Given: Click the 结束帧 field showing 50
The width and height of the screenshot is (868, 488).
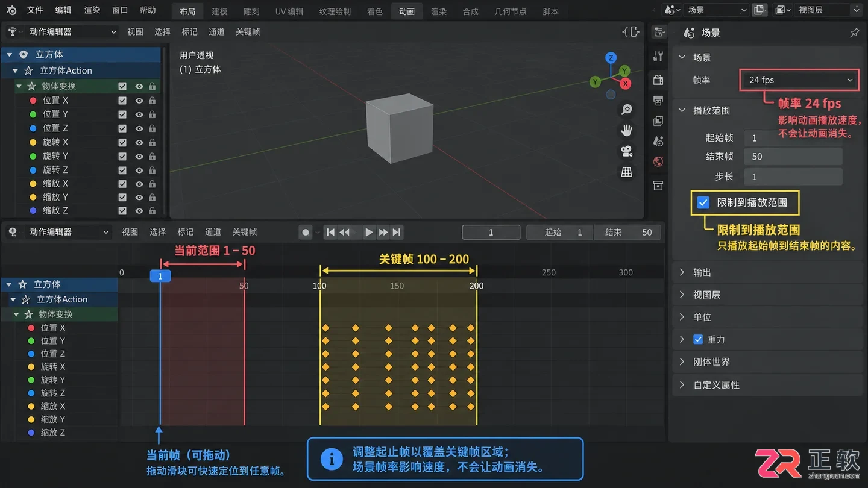Looking at the screenshot, I should [x=793, y=157].
